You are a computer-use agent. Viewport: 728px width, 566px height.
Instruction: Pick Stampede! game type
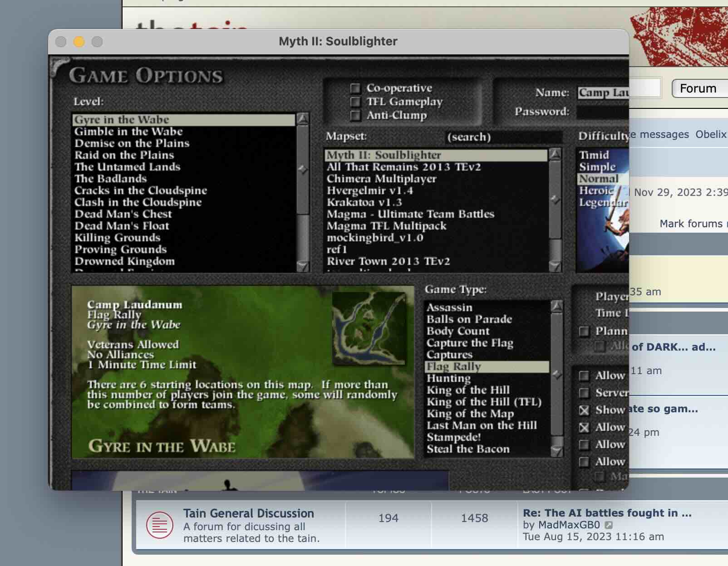[487, 437]
